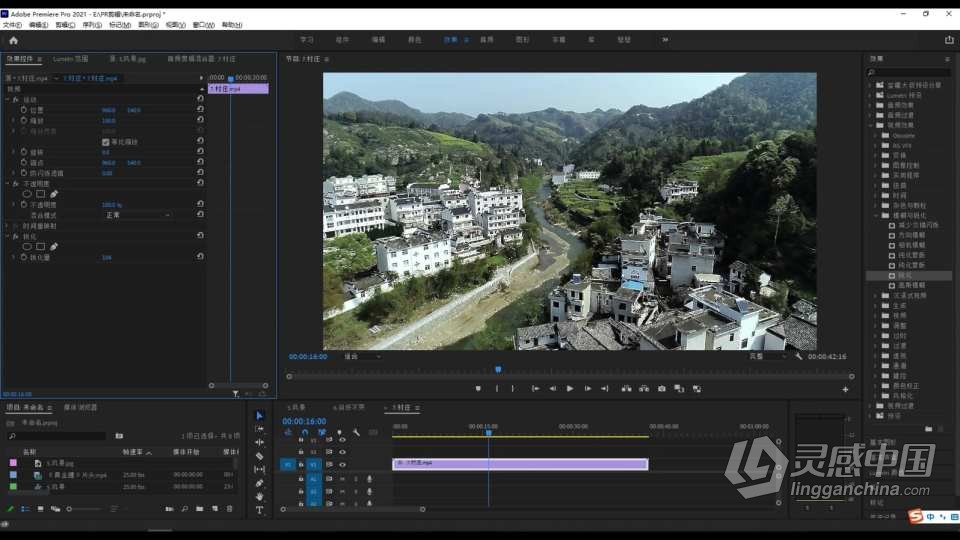Toggle Linked Selection in timeline
Viewport: 960px width, 540px height.
click(322, 432)
